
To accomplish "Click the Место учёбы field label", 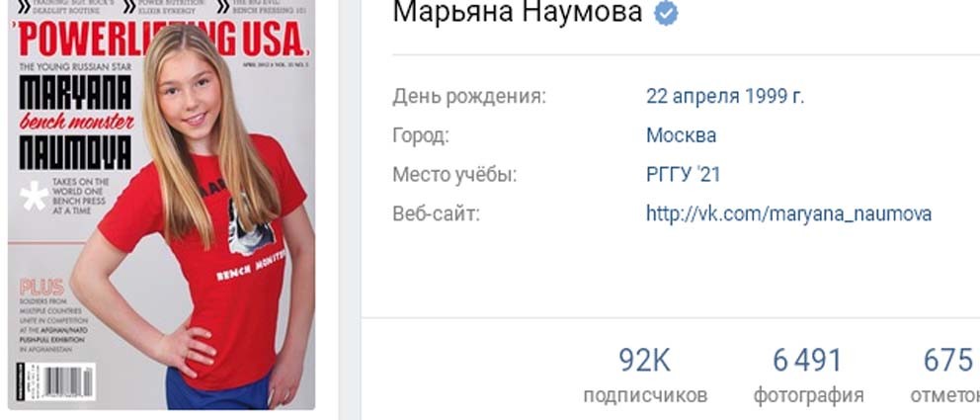I will click(x=455, y=174).
